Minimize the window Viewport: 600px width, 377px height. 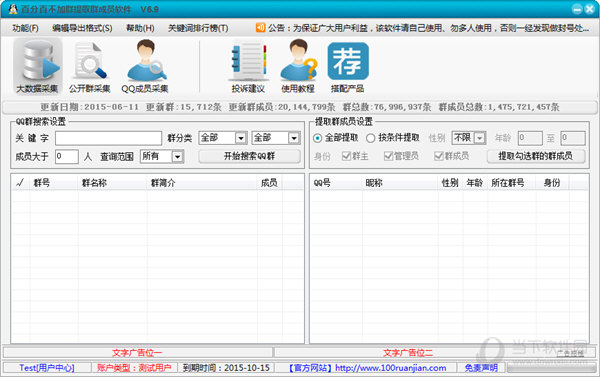[577, 9]
